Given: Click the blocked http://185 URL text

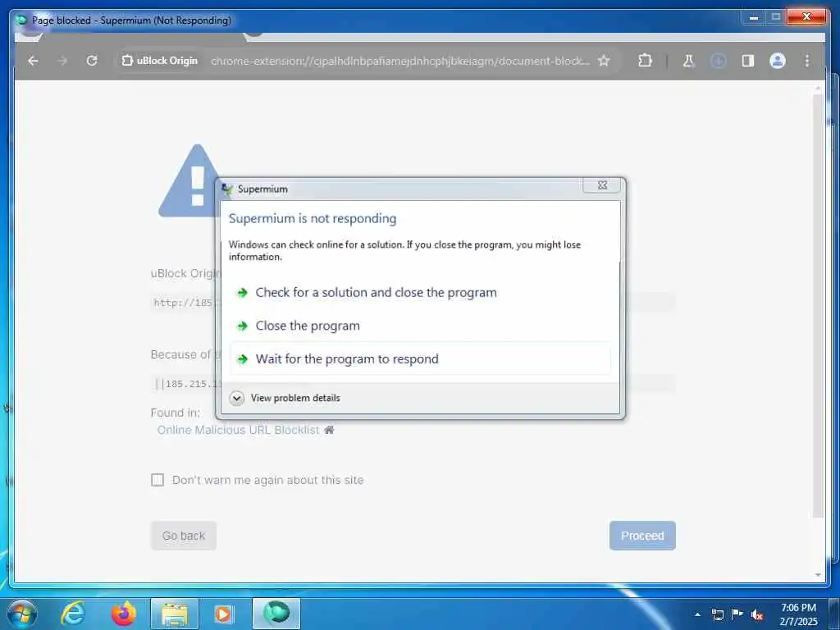Looking at the screenshot, I should [x=185, y=303].
